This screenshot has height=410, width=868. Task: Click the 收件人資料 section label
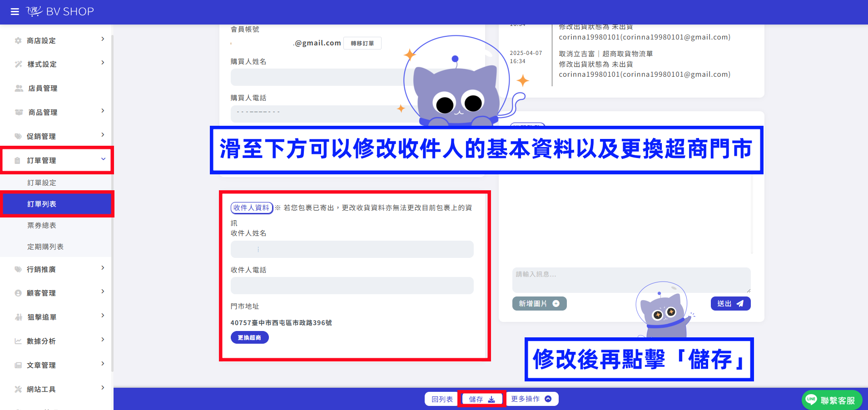click(x=252, y=207)
